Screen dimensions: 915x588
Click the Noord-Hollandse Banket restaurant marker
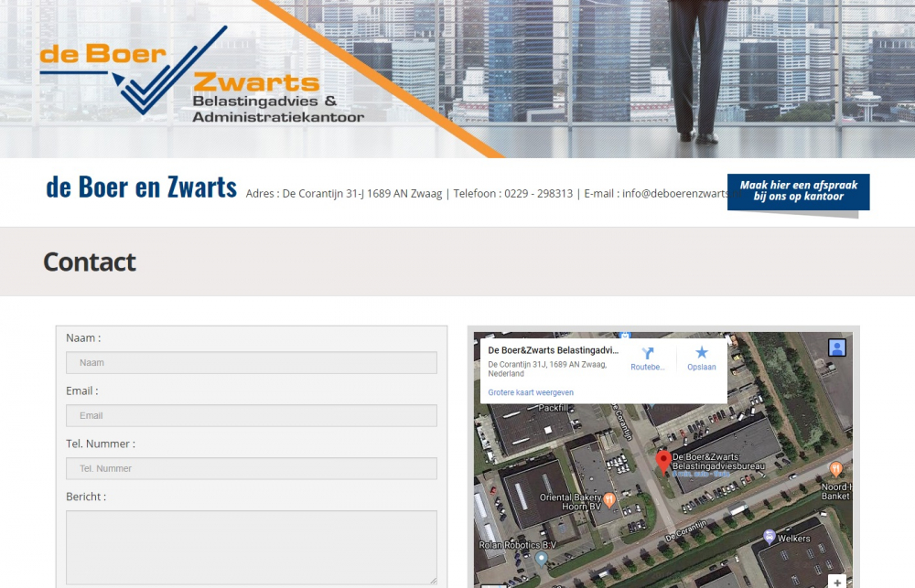[x=835, y=469]
